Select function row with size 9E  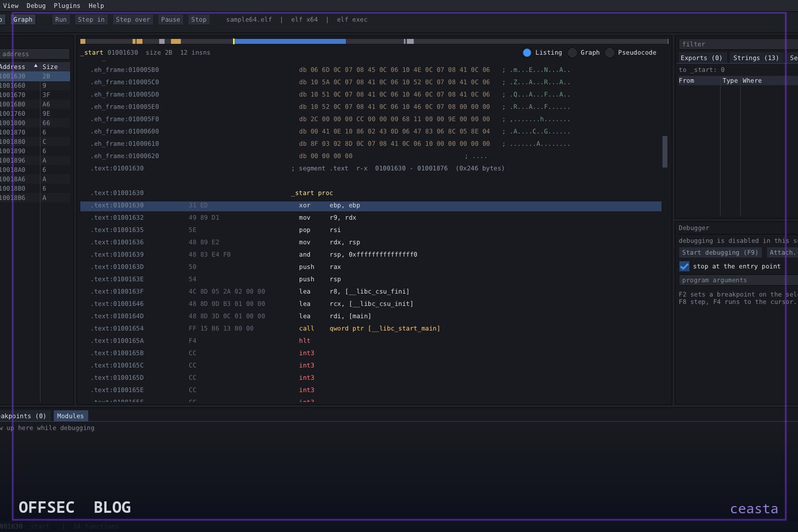point(34,114)
